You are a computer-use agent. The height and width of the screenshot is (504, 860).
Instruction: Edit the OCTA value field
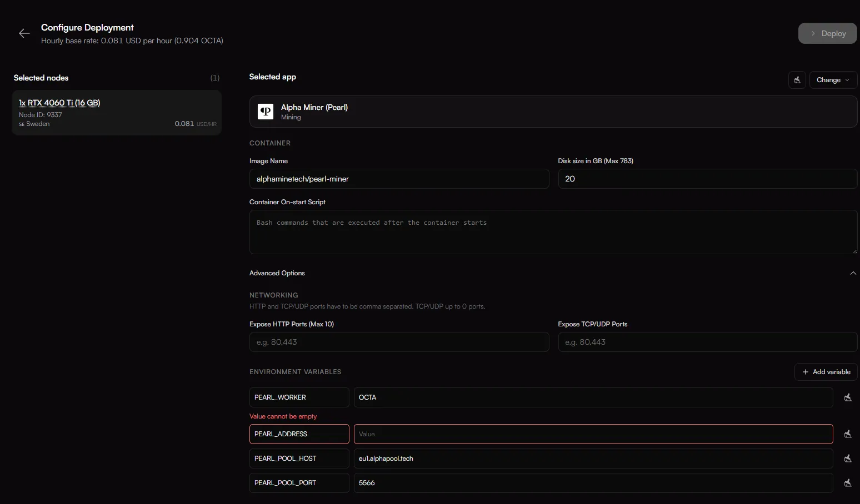(x=593, y=397)
